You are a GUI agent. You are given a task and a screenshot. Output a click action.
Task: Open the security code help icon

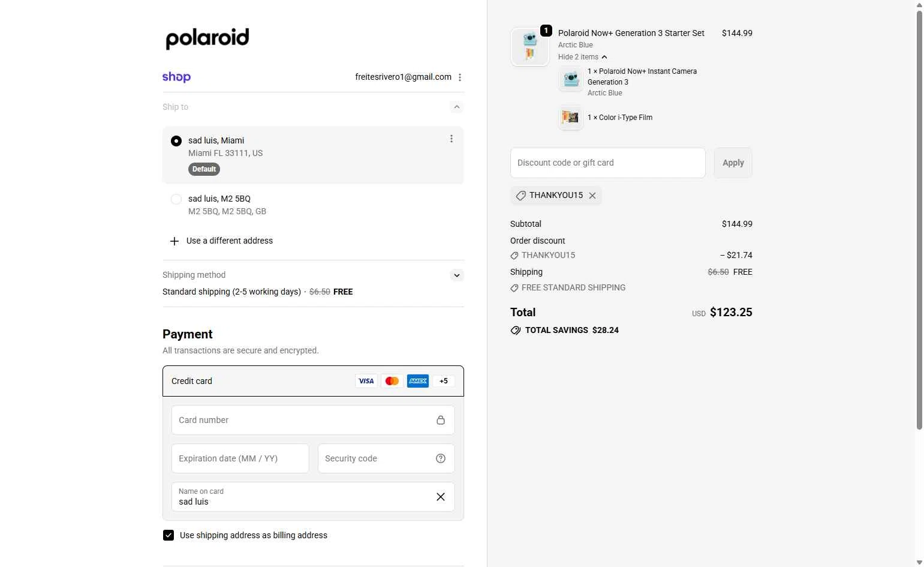point(441,458)
